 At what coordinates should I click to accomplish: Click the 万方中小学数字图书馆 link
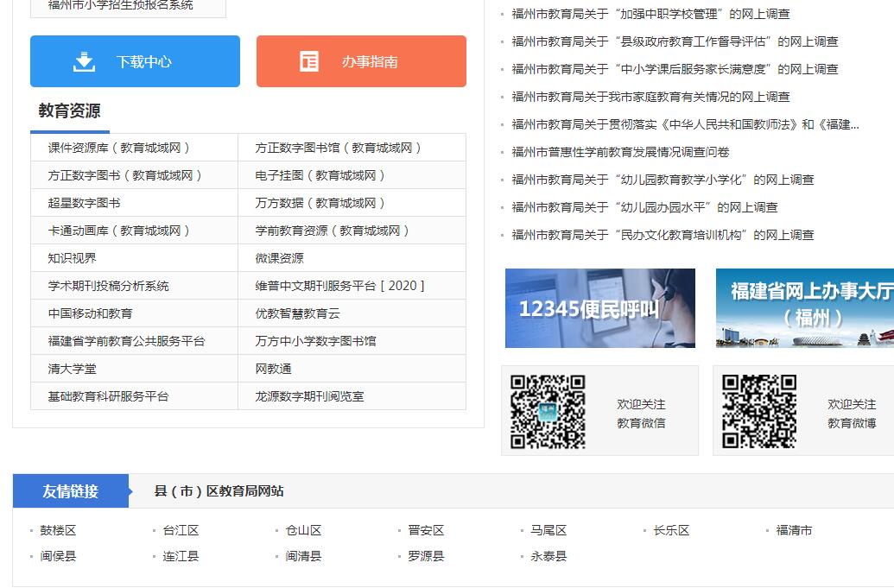pos(315,341)
